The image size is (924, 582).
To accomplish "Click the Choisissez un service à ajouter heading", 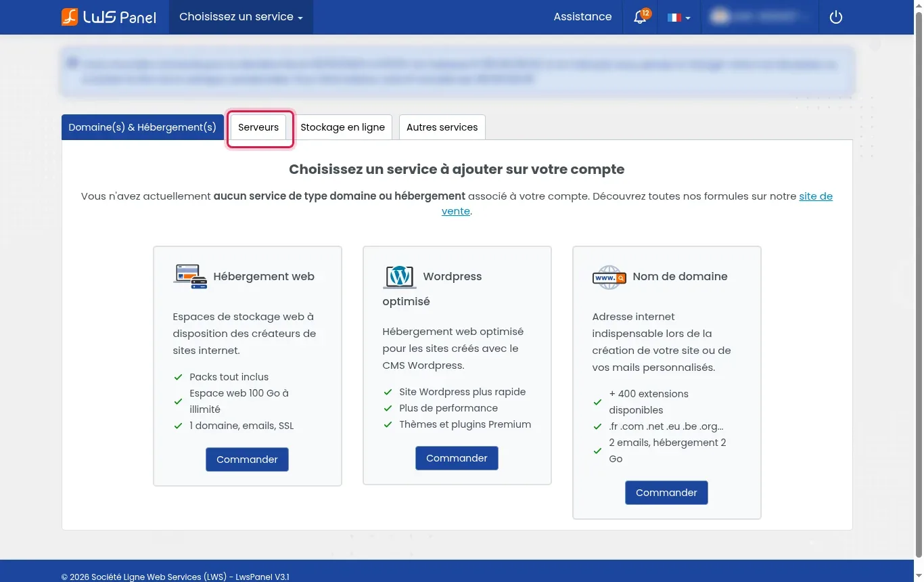I will click(457, 169).
